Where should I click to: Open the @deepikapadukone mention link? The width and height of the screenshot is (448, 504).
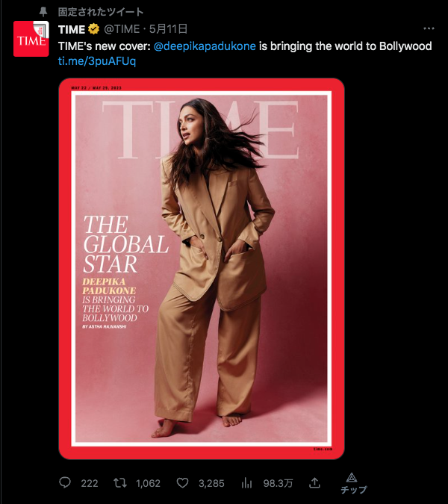[x=205, y=46]
